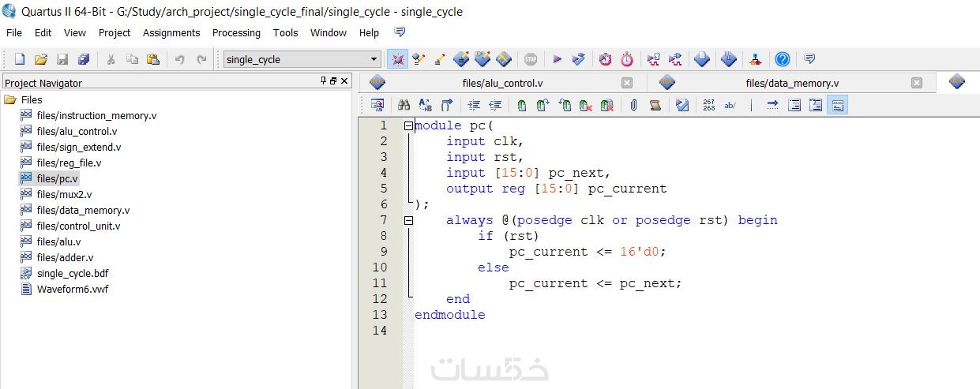
Task: Pin the Project Navigator panel
Action: click(323, 81)
